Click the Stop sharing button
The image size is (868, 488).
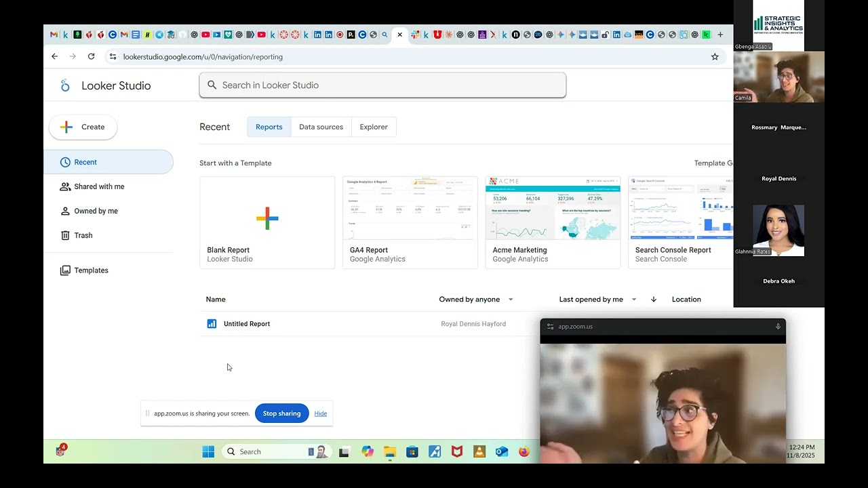coord(281,413)
